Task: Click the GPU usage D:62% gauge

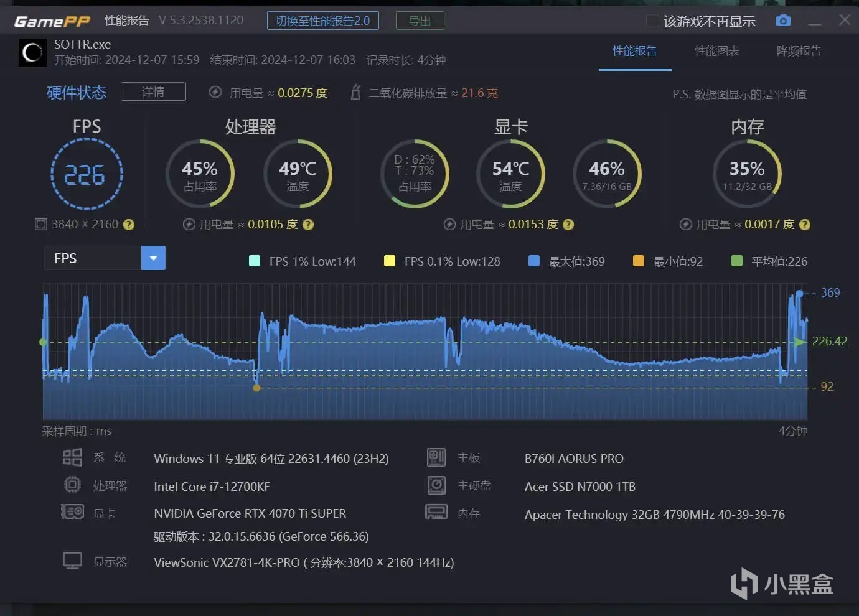Action: click(x=415, y=174)
